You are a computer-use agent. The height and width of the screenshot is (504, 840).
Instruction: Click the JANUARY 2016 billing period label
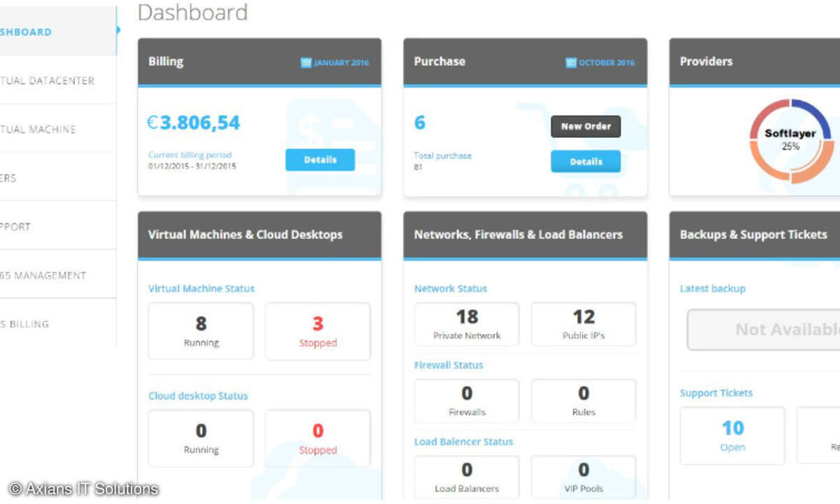point(341,62)
